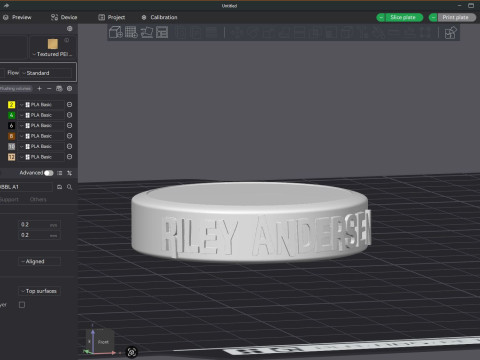The image size is (480, 360).
Task: Tick the checkbox below Top surfaces
Action: coord(22,305)
